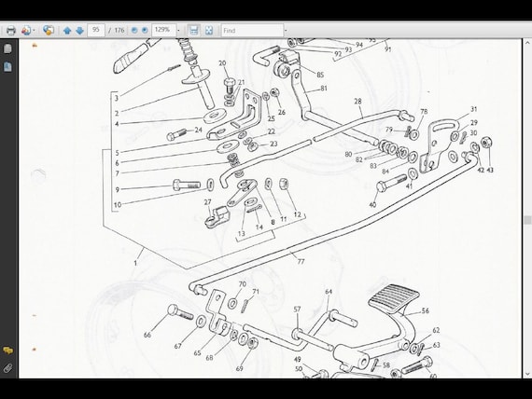Open the Bookmarks panel in the sidebar
This screenshot has width=532, height=399.
pyautogui.click(x=7, y=66)
